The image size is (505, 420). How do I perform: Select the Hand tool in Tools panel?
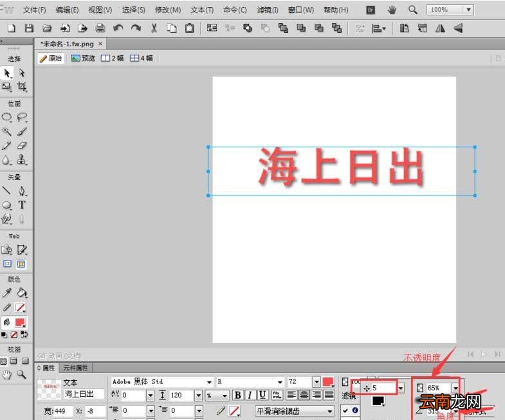coord(7,374)
